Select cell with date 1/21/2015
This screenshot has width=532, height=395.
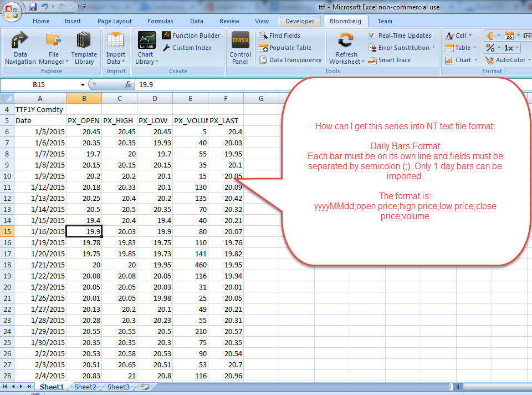40,265
